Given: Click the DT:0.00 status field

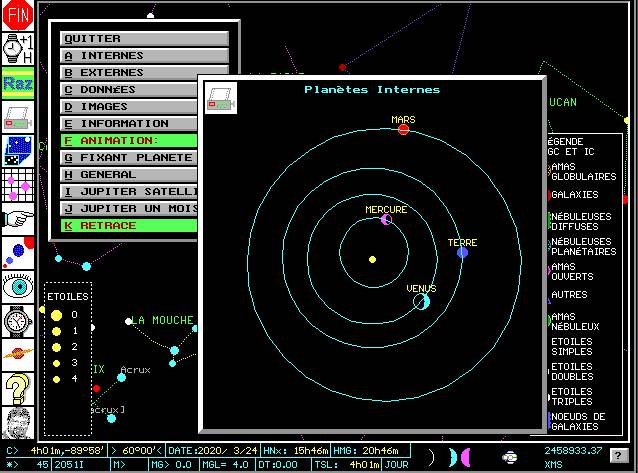Looking at the screenshot, I should click(281, 464).
